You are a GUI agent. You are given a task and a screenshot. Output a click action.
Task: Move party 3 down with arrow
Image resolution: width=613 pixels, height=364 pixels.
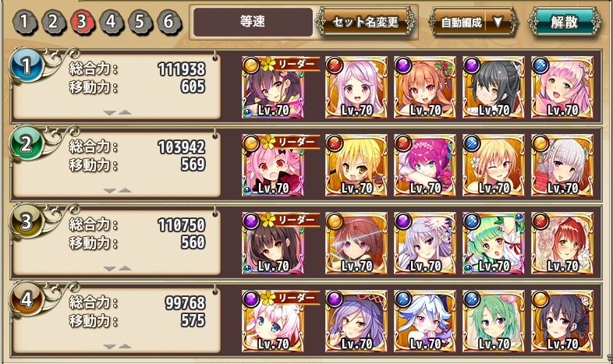click(x=109, y=269)
